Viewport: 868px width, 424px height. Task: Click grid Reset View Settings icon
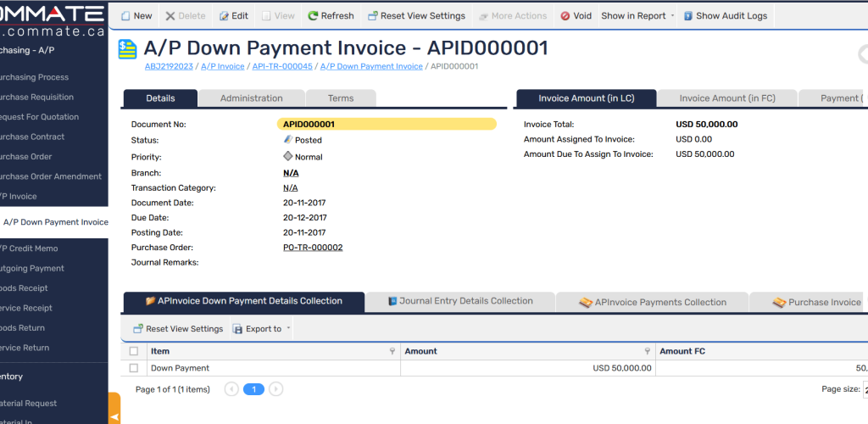138,329
